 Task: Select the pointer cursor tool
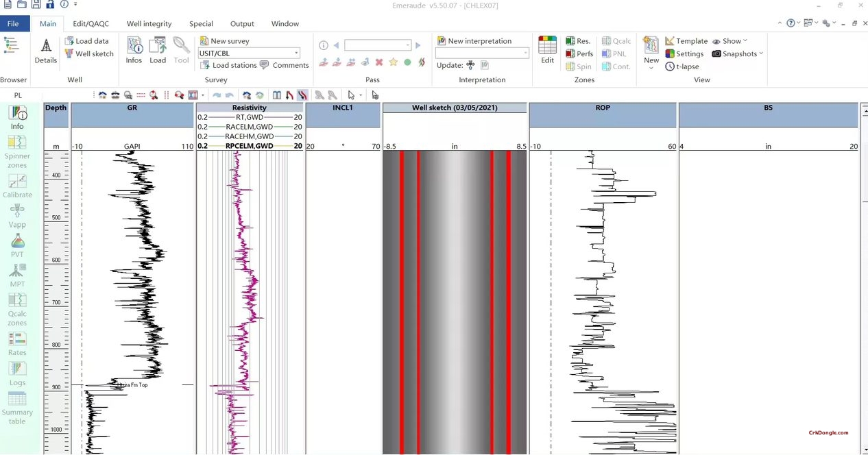pyautogui.click(x=351, y=95)
